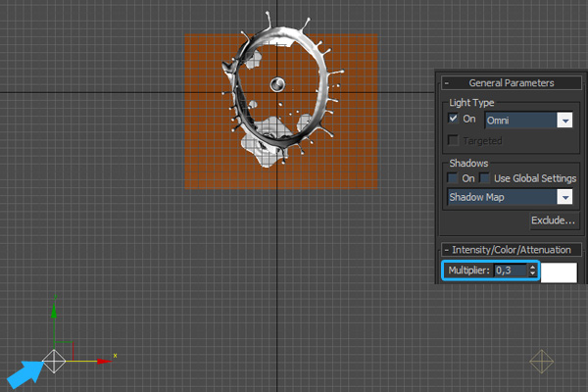The height and width of the screenshot is (392, 588).
Task: Collapse the Intensity/Color/Attenuation rollout
Action: coord(510,250)
